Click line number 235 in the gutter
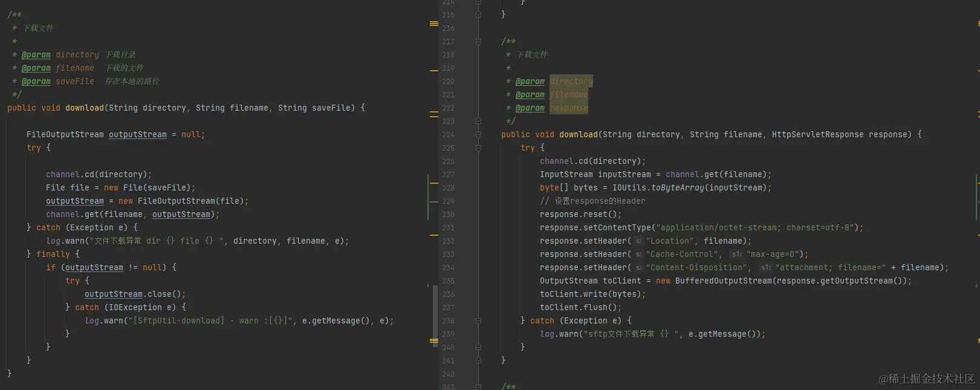This screenshot has height=390, width=980. pos(448,281)
